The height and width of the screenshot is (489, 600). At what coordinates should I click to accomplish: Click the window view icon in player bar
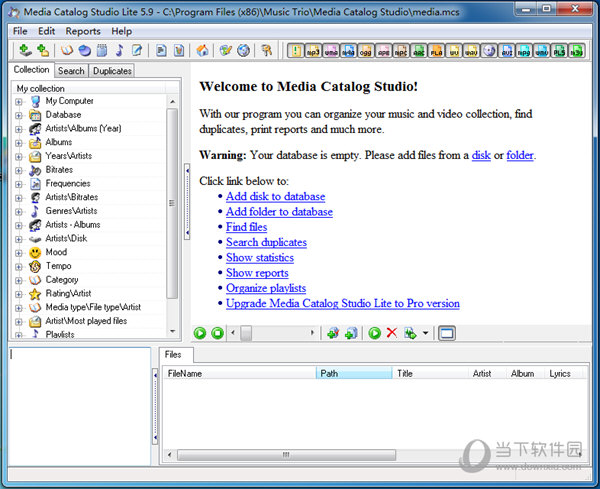(x=447, y=333)
